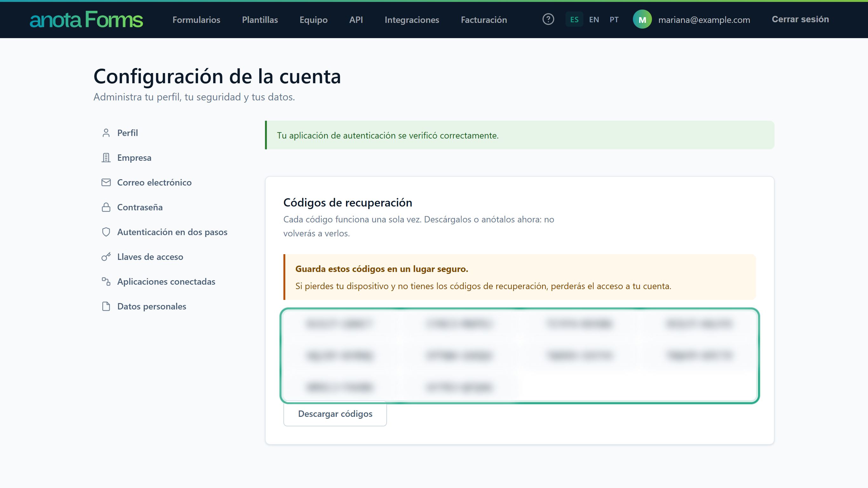Open the help question mark icon

(x=548, y=19)
